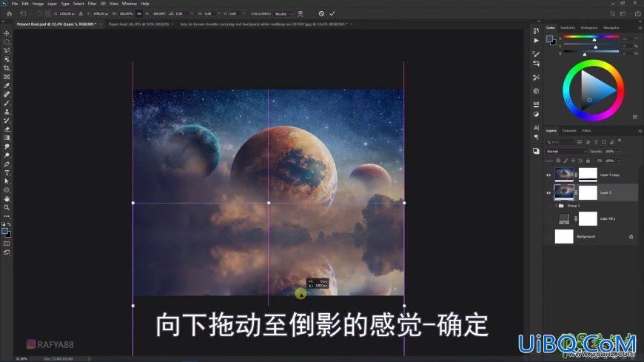Expand the Group 1 folder
644x362 pixels.
[x=556, y=206]
